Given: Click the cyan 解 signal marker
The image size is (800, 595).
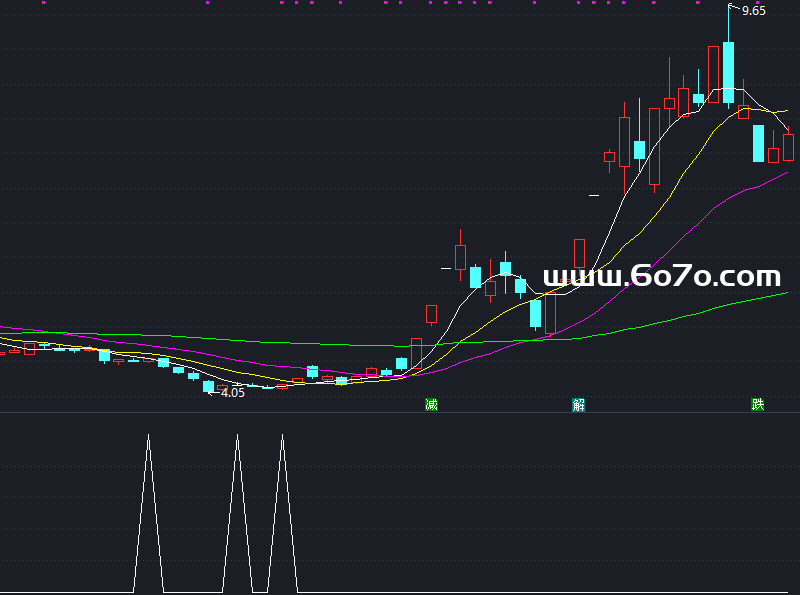Looking at the screenshot, I should (578, 405).
